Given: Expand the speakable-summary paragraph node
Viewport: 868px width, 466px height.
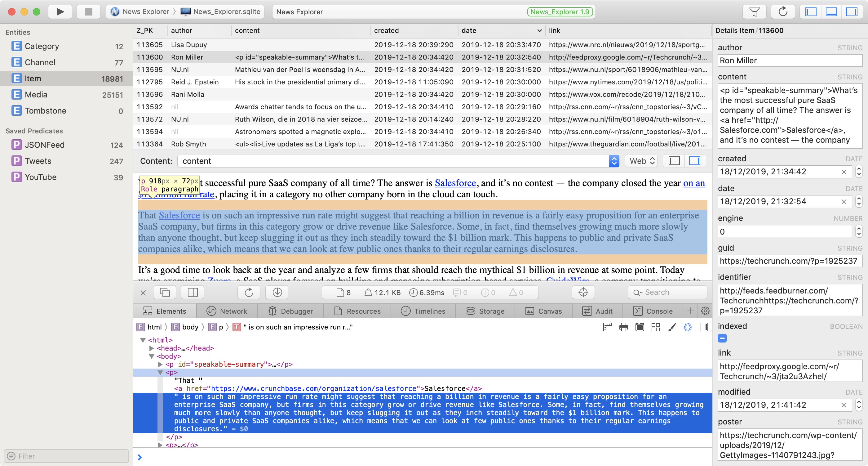Looking at the screenshot, I should coord(160,365).
